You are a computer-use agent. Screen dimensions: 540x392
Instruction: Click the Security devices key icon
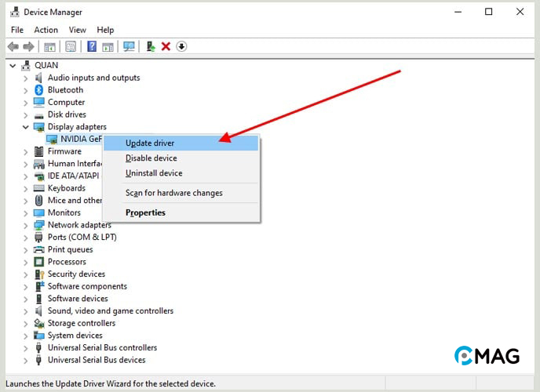39,274
